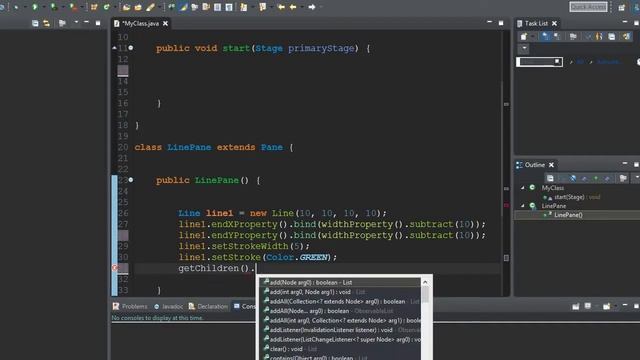Toggle Sort alphabetically icon in Outline toolbar
Screen dimensions: 640x360
coord(562,178)
